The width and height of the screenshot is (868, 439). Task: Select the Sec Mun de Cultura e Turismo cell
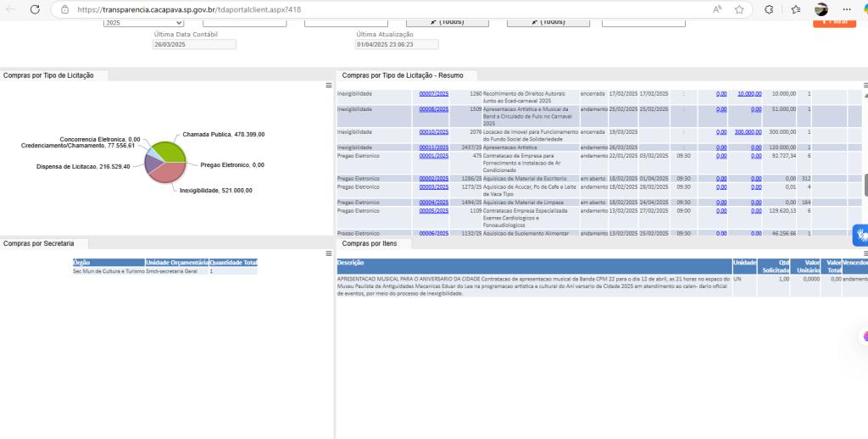(x=109, y=271)
